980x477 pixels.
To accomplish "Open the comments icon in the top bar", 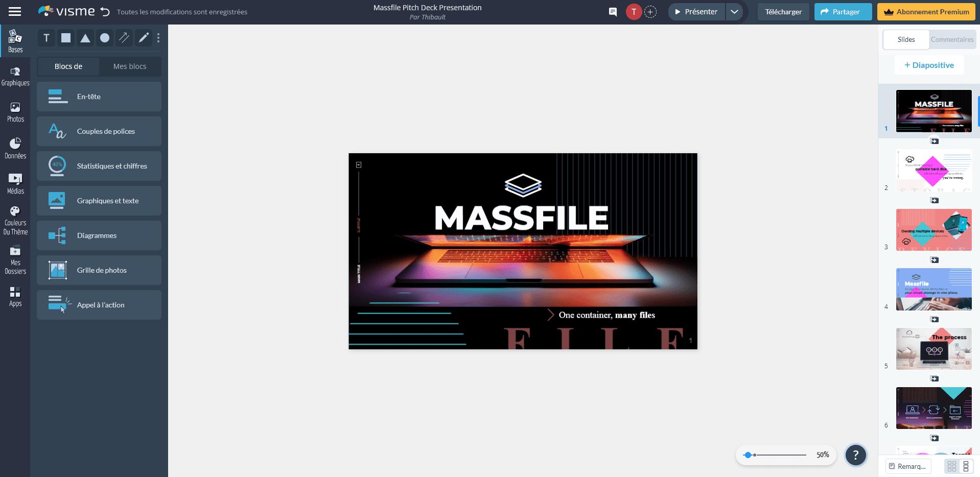I will (613, 12).
